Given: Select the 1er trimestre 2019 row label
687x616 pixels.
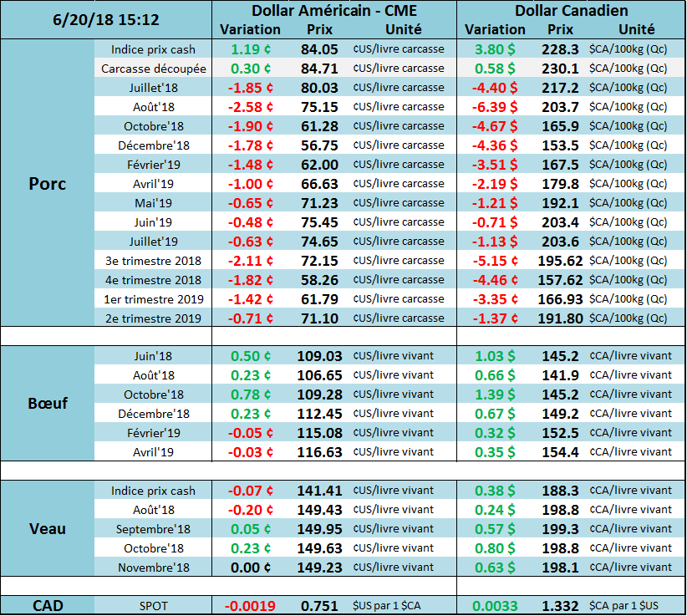Looking at the screenshot, I should (153, 299).
